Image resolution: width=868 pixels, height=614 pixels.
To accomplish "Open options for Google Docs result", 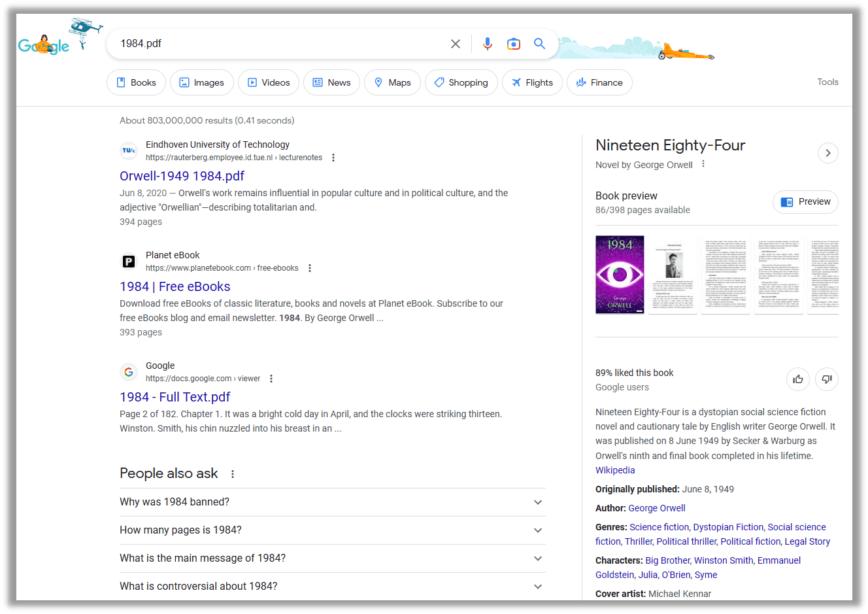I will point(271,379).
